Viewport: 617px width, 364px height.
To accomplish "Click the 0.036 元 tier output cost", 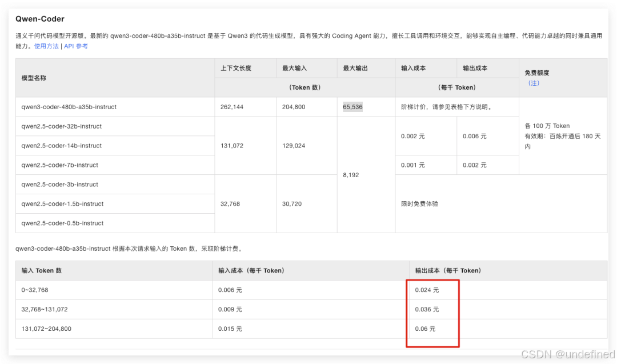I will click(427, 309).
